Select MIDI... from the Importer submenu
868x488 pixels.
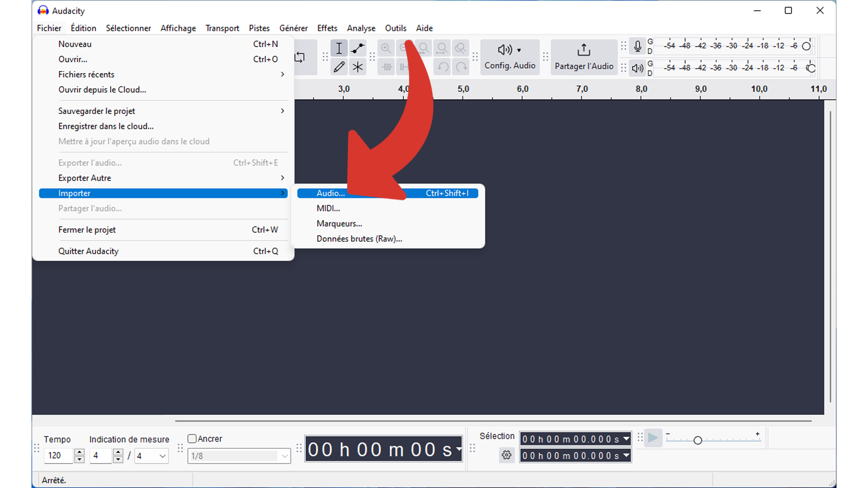328,208
